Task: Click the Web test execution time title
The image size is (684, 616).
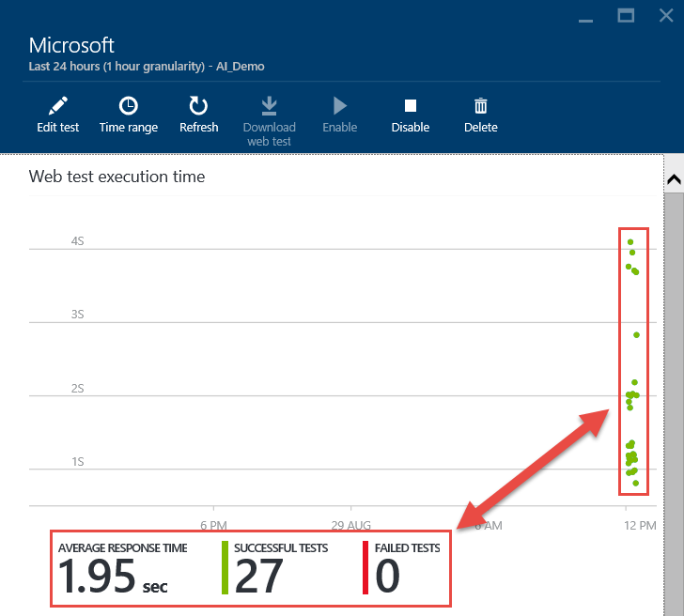Action: click(x=117, y=177)
